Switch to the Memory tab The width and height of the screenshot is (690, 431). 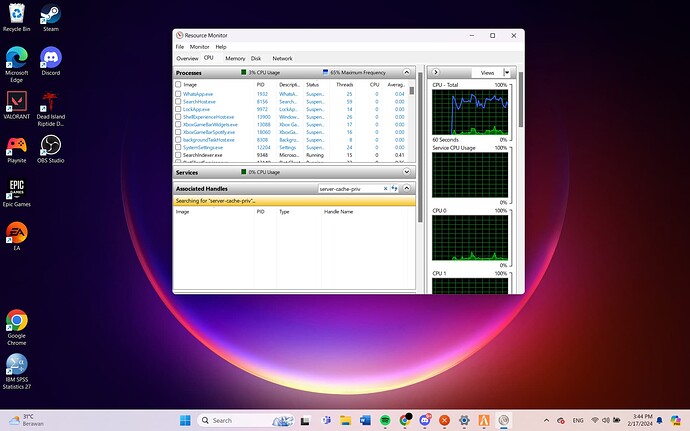tap(235, 58)
